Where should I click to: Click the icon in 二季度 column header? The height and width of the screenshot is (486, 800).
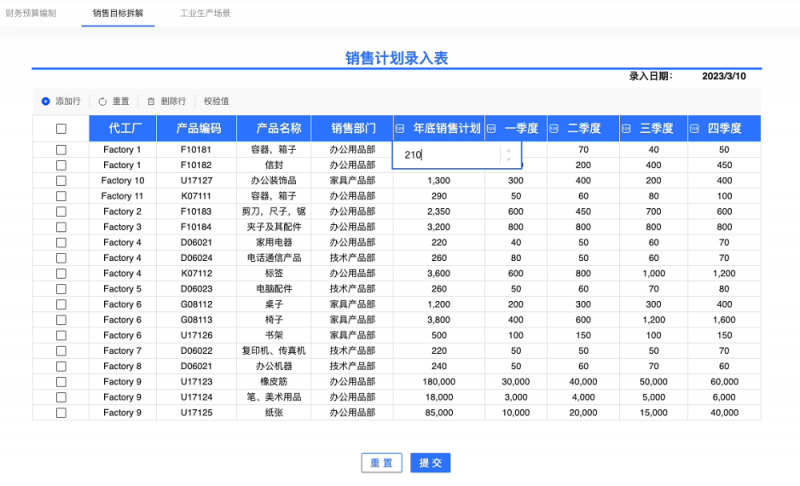[x=554, y=128]
